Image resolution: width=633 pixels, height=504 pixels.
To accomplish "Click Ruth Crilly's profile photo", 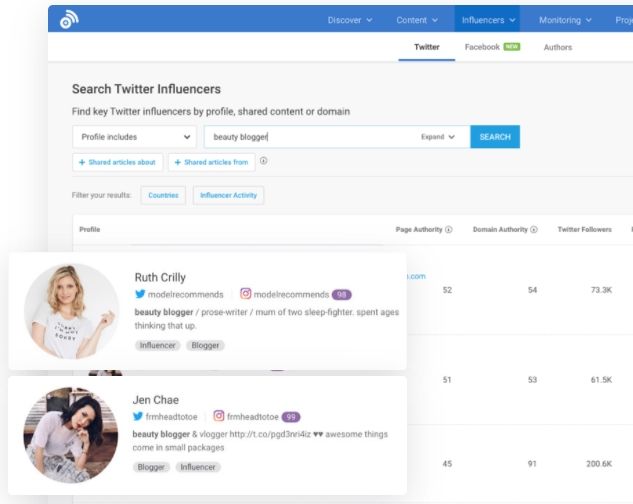I will pyautogui.click(x=71, y=311).
